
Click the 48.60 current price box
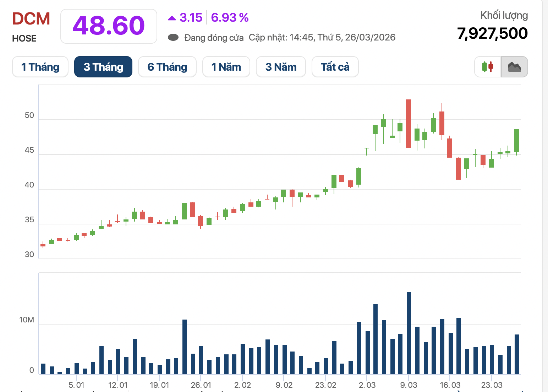click(109, 26)
